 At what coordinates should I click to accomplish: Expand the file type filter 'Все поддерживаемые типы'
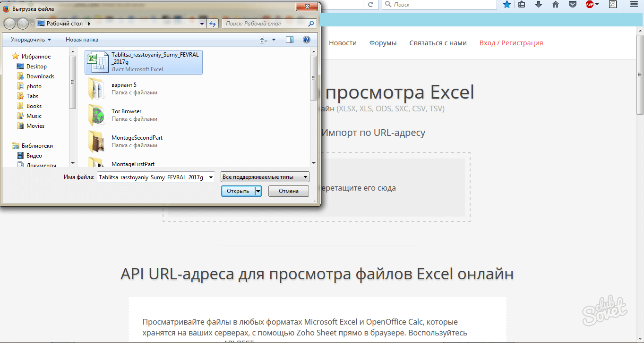pyautogui.click(x=265, y=177)
